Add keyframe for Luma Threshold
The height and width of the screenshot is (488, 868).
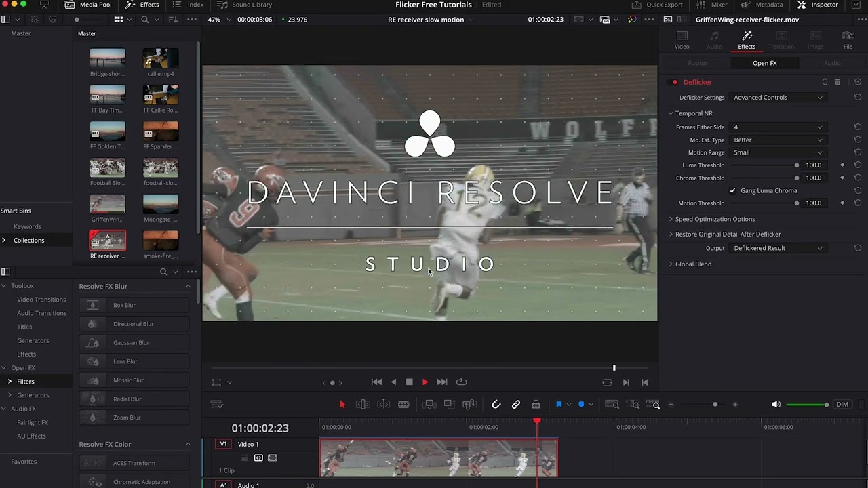(x=842, y=165)
